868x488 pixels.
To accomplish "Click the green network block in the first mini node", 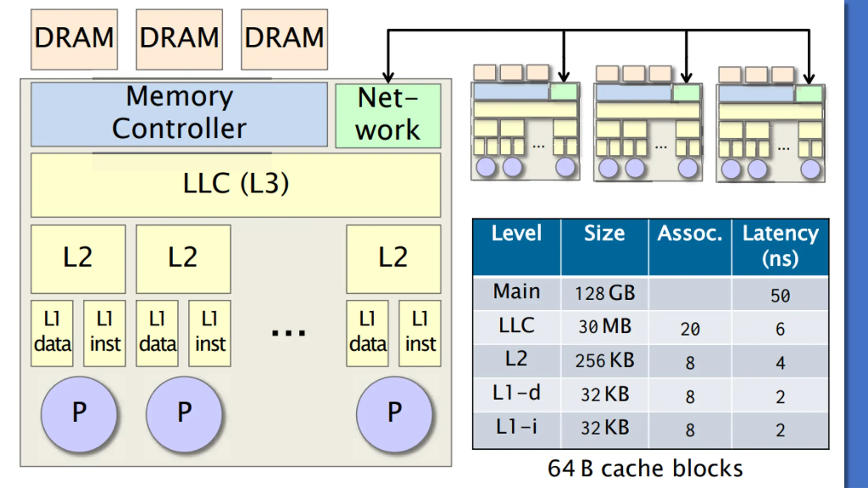I will coord(564,92).
